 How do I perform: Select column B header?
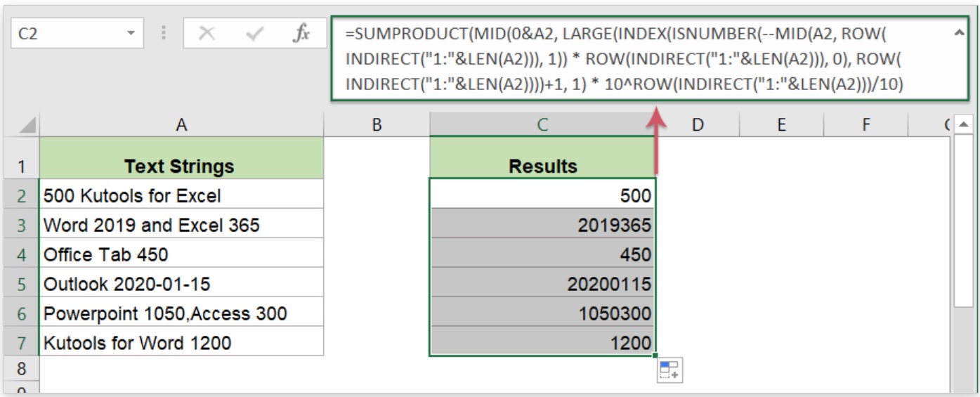pyautogui.click(x=377, y=124)
